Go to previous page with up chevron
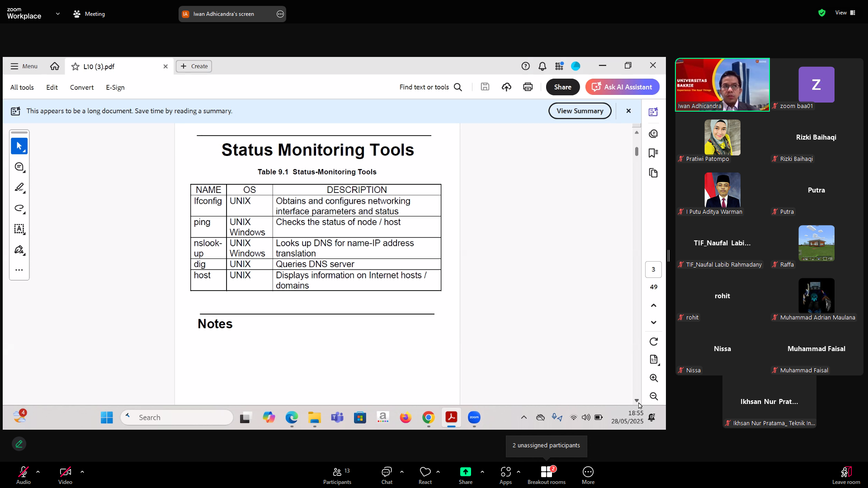 point(654,305)
